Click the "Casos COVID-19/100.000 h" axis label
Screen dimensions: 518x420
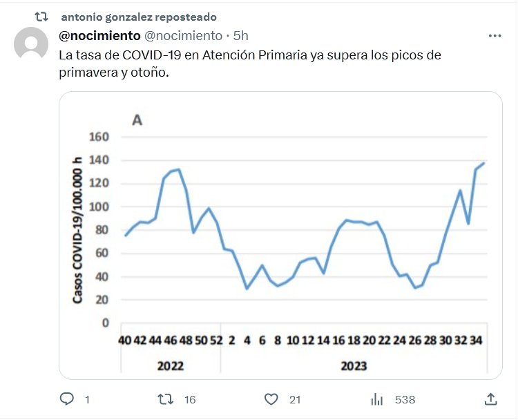78,231
